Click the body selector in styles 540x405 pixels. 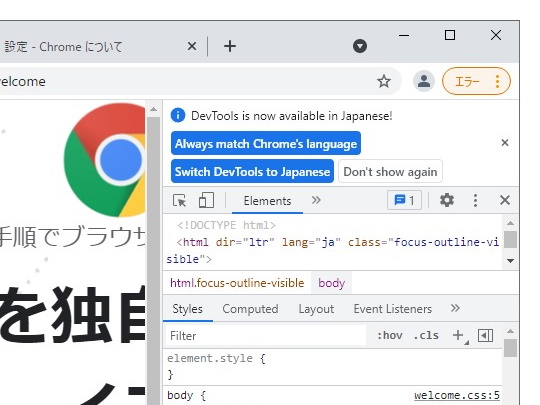(179, 395)
